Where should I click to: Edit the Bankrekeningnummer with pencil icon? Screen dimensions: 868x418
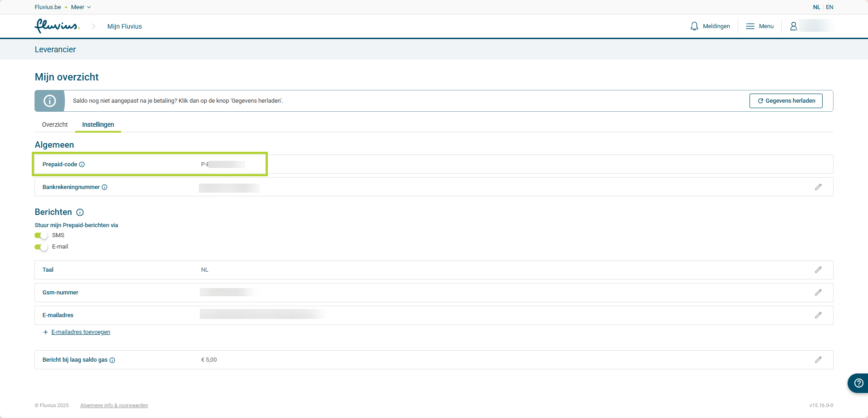pos(818,187)
